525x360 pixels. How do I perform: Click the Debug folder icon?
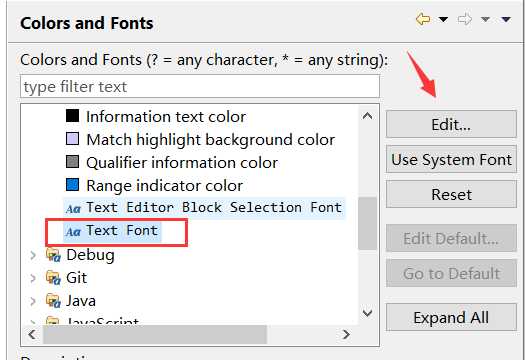point(53,255)
